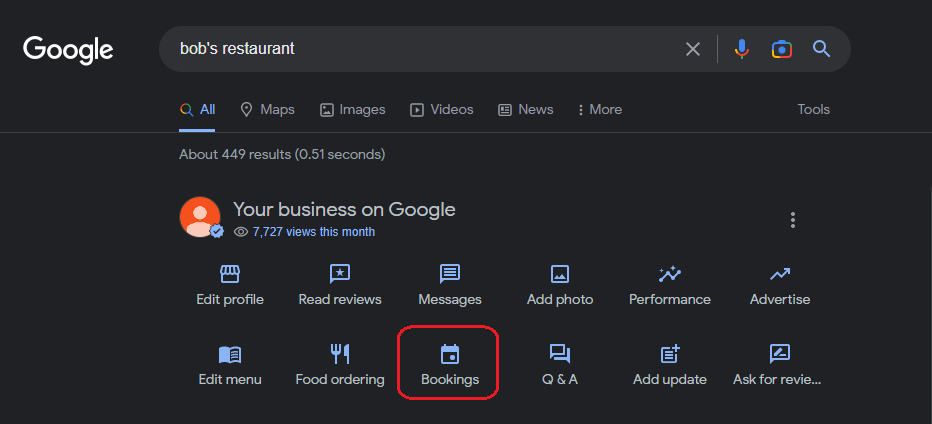Open Ask for reviews icon
The width and height of the screenshot is (932, 424).
click(x=779, y=354)
